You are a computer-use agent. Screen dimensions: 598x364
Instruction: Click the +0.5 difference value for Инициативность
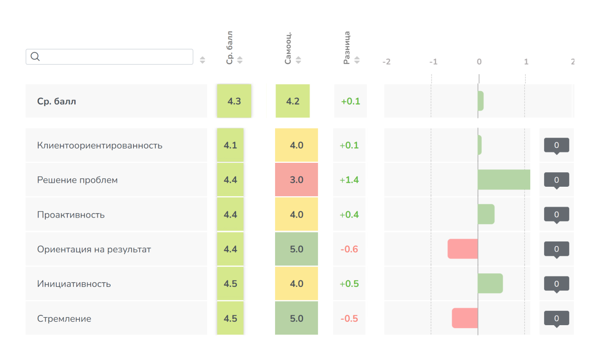[349, 284]
